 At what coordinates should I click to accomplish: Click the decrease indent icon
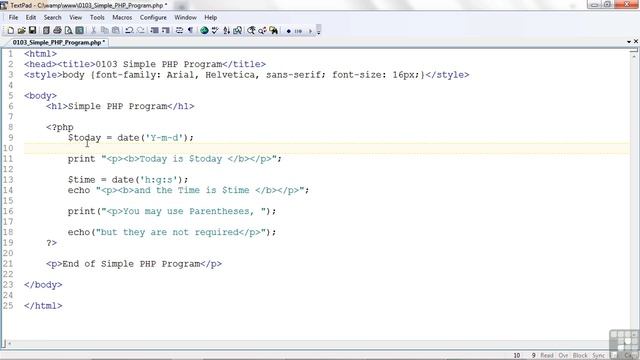click(154, 31)
